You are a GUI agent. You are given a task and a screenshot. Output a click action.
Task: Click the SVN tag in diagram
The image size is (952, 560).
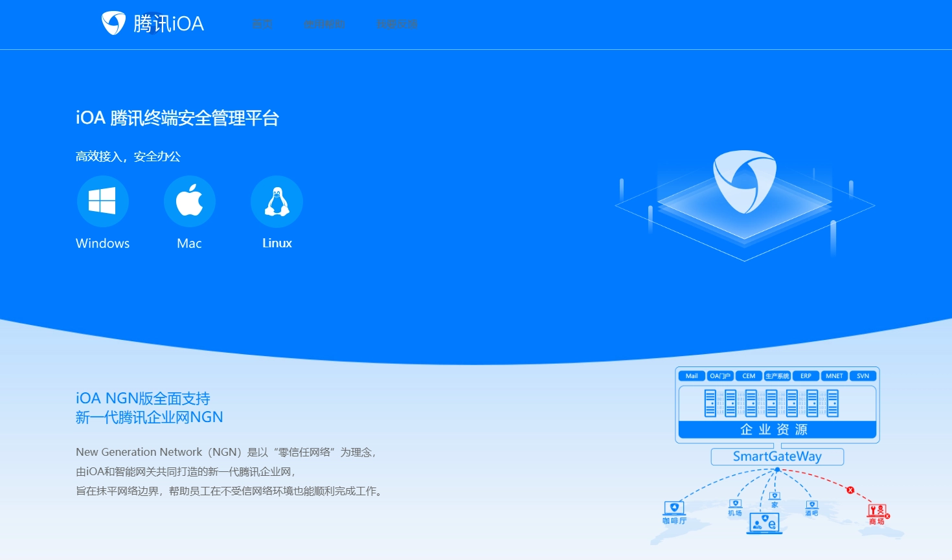[x=863, y=376]
